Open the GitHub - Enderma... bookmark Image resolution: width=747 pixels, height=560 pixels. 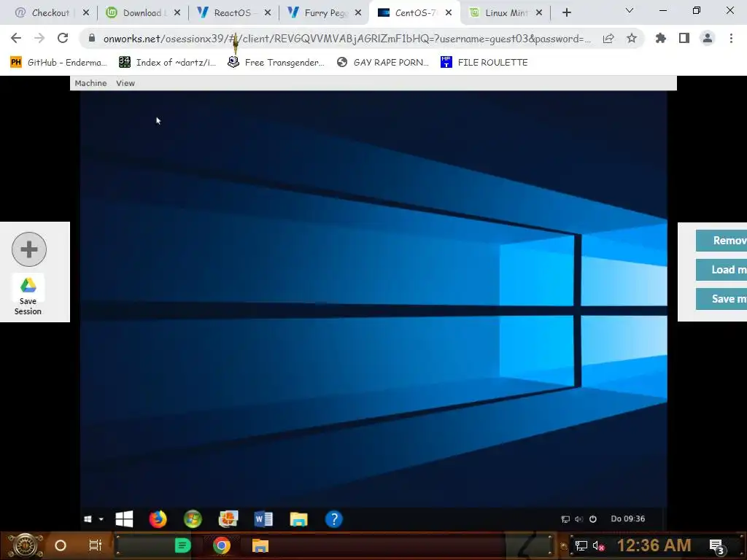tap(58, 63)
